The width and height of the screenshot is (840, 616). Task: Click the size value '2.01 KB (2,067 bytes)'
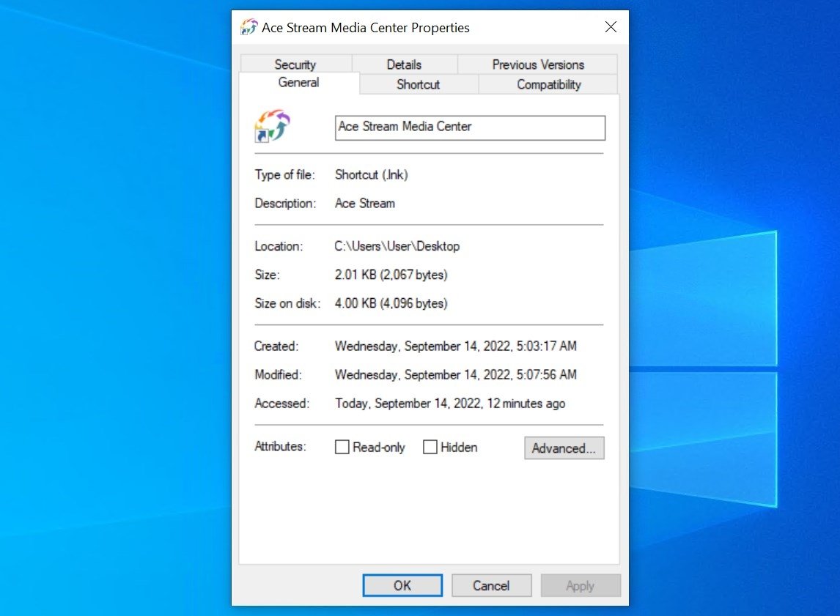391,275
